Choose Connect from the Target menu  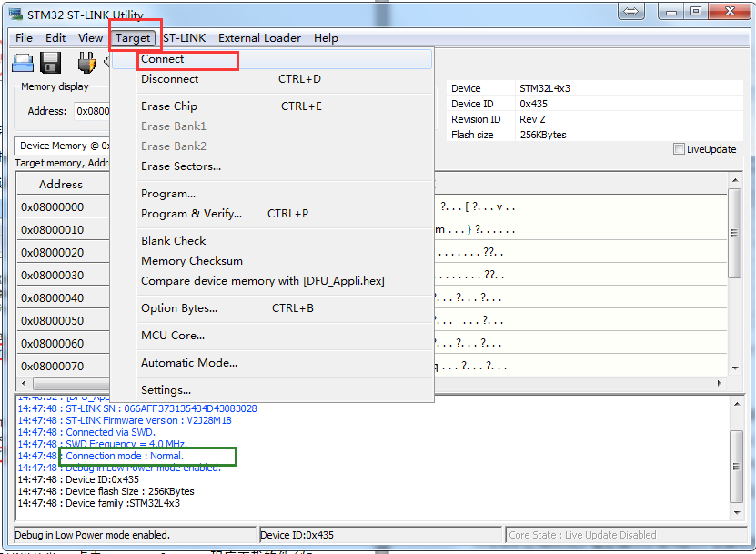(x=272, y=59)
